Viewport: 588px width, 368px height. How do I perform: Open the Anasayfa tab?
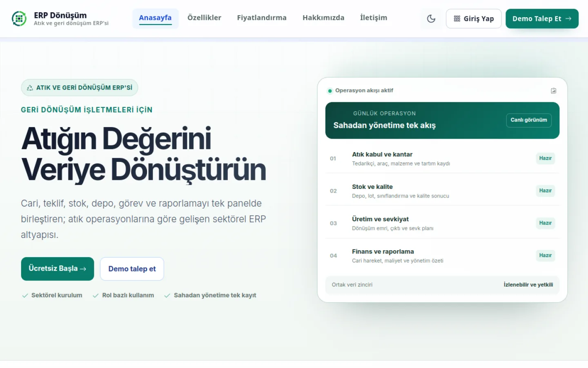point(155,18)
